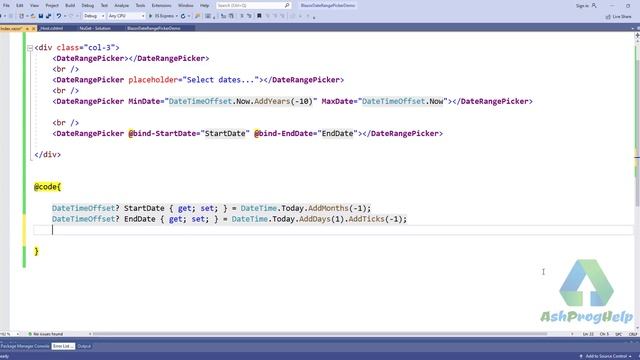Click the Undo icon

[x=59, y=16]
